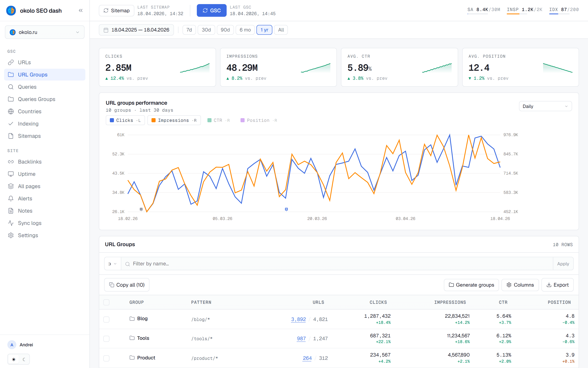Click the folder icon next to Queries Groups
Image resolution: width=588 pixels, height=368 pixels.
(11, 99)
